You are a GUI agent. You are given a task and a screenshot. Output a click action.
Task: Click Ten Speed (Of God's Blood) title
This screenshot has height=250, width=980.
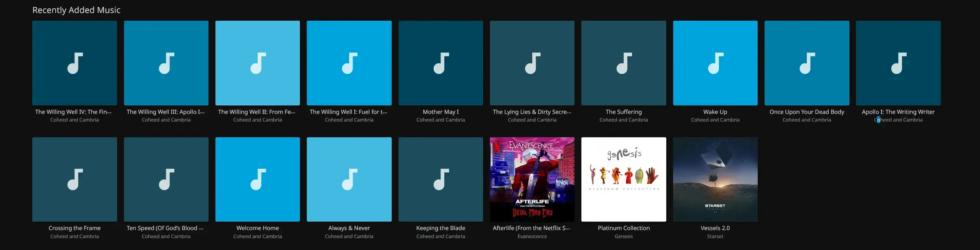tap(165, 228)
